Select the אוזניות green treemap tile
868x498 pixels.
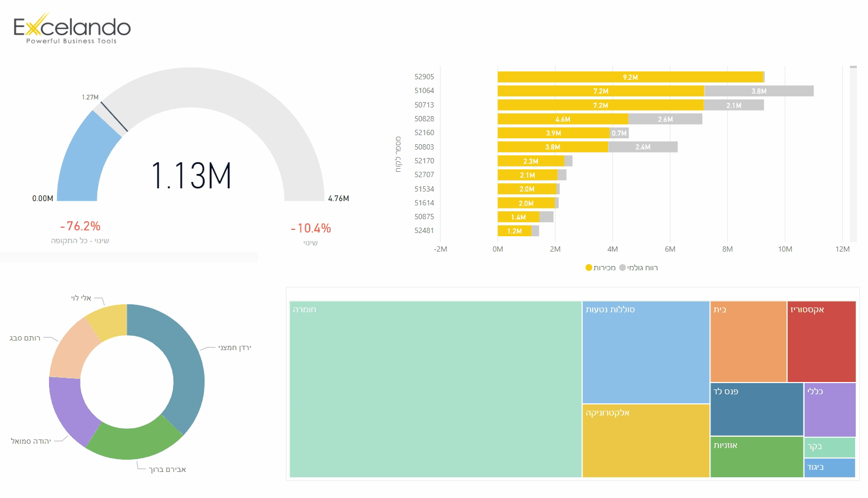pos(756,457)
